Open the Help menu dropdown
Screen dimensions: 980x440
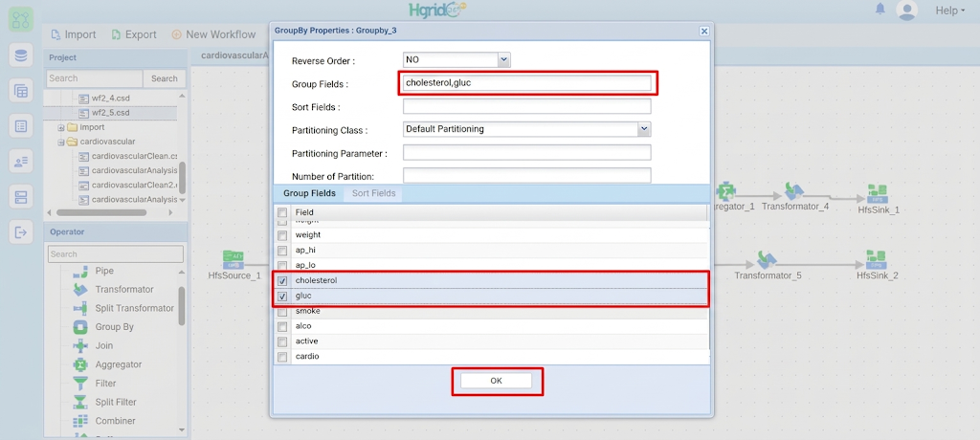pos(949,10)
